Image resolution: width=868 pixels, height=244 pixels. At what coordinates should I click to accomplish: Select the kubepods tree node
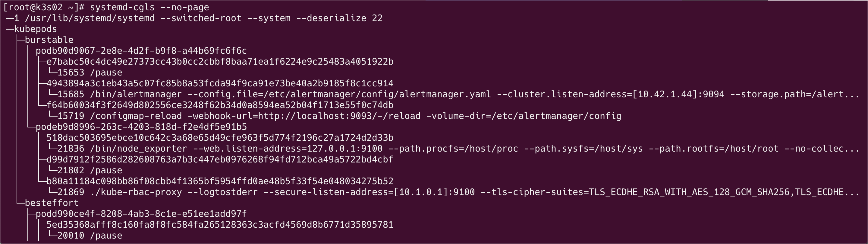click(35, 29)
